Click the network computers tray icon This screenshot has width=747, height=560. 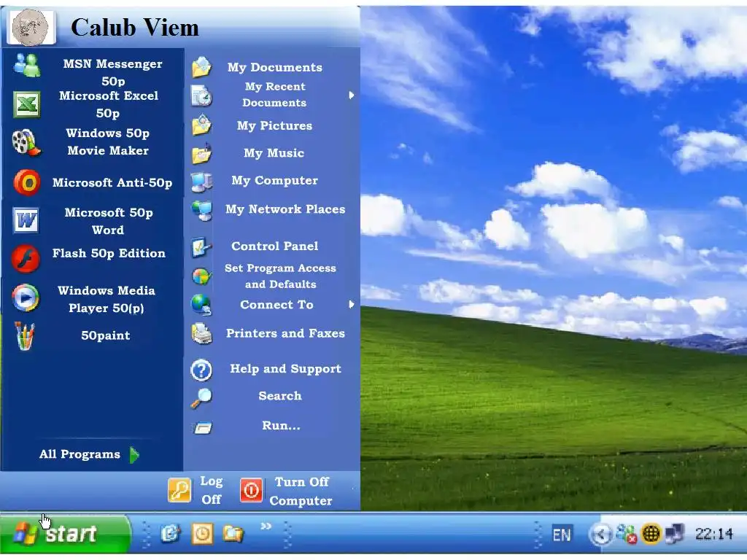[x=675, y=534]
